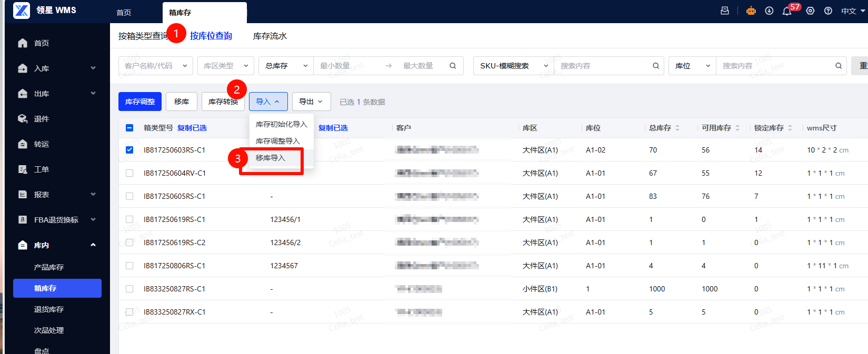This screenshot has width=868, height=354.
Task: Open 退货库存 in sidebar
Action: (49, 309)
